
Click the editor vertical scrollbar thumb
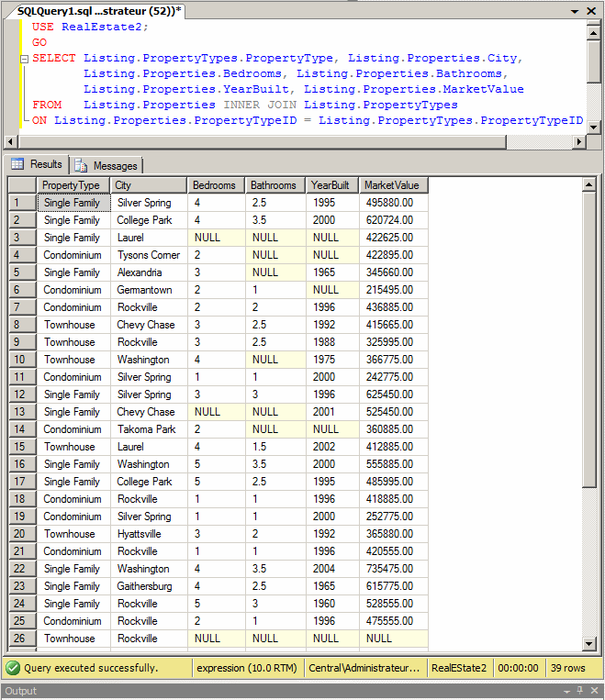tap(593, 62)
